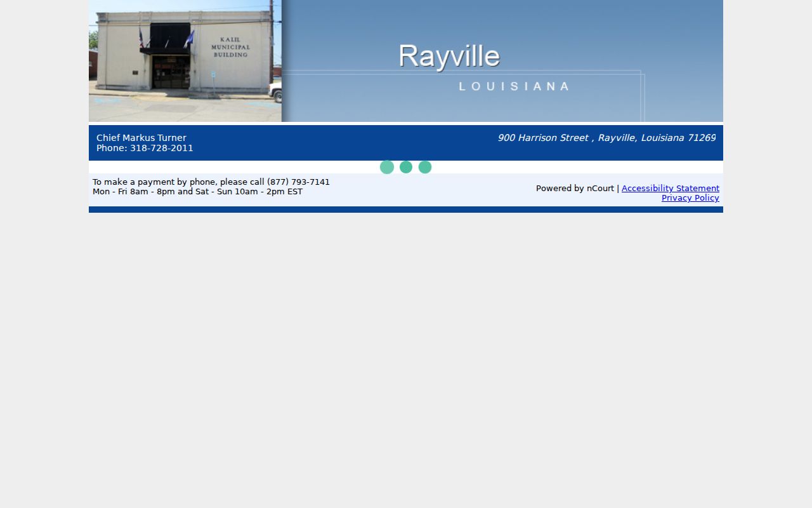Click the Kalil Municipal Building photo
812x508 pixels.
(185, 61)
